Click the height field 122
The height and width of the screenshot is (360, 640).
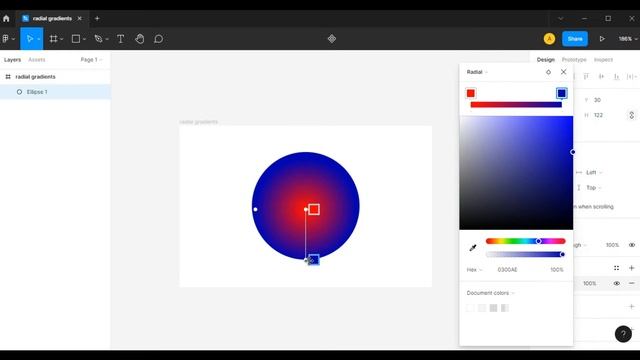point(598,115)
